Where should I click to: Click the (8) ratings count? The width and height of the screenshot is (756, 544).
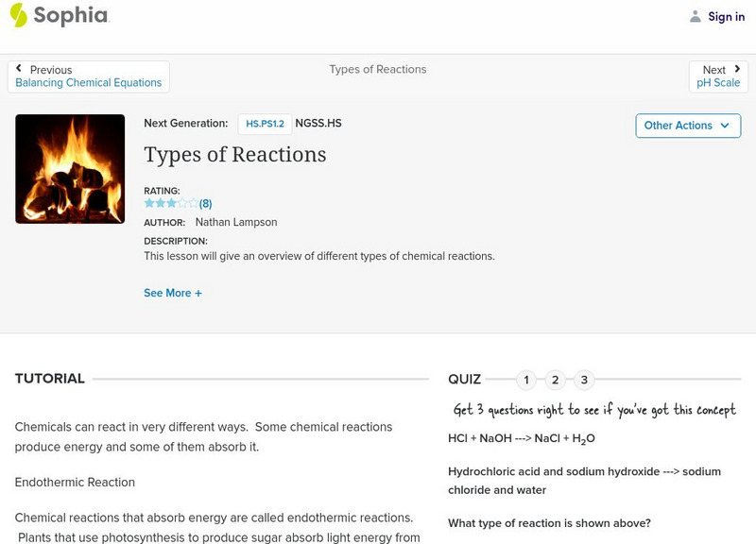(206, 203)
